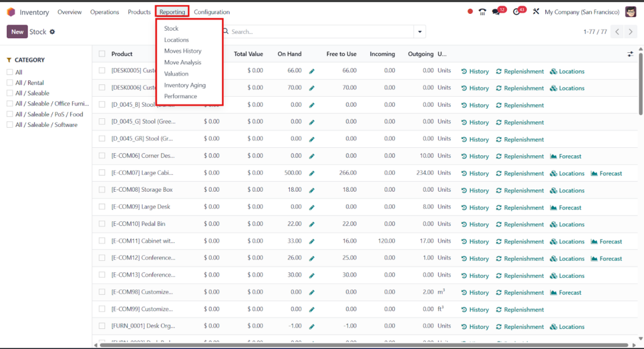Edit On Hand pencil for D_0045_B Stool row
Viewport: 644px width, 349px height.
(x=312, y=105)
